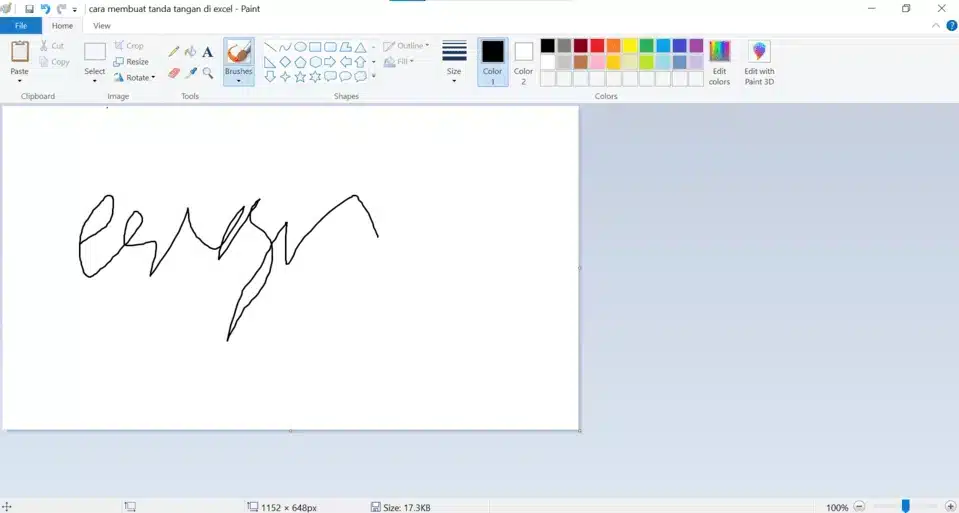The height and width of the screenshot is (513, 959).
Task: Click the Save icon in title bar
Action: pos(30,9)
